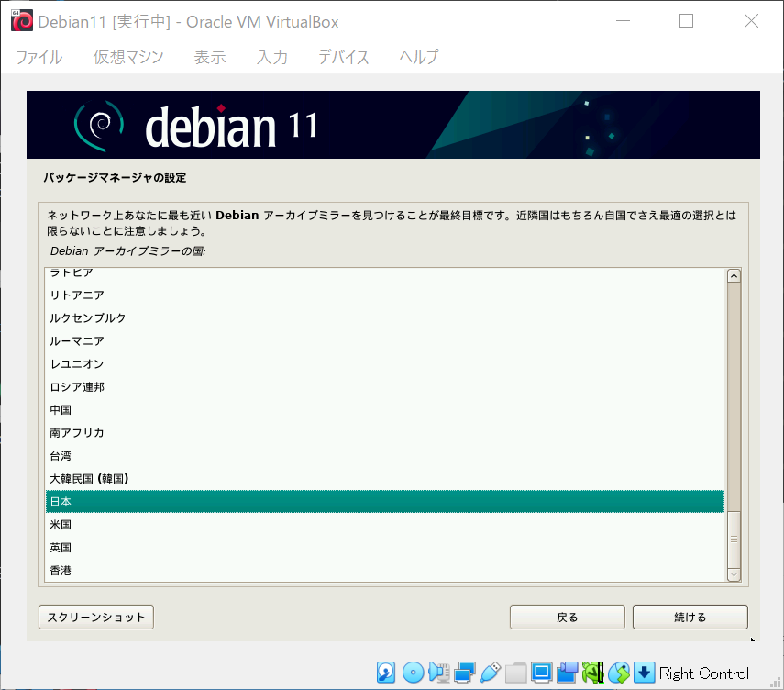The width and height of the screenshot is (784, 690).
Task: Select 台湾 in the country list
Action: [385, 456]
